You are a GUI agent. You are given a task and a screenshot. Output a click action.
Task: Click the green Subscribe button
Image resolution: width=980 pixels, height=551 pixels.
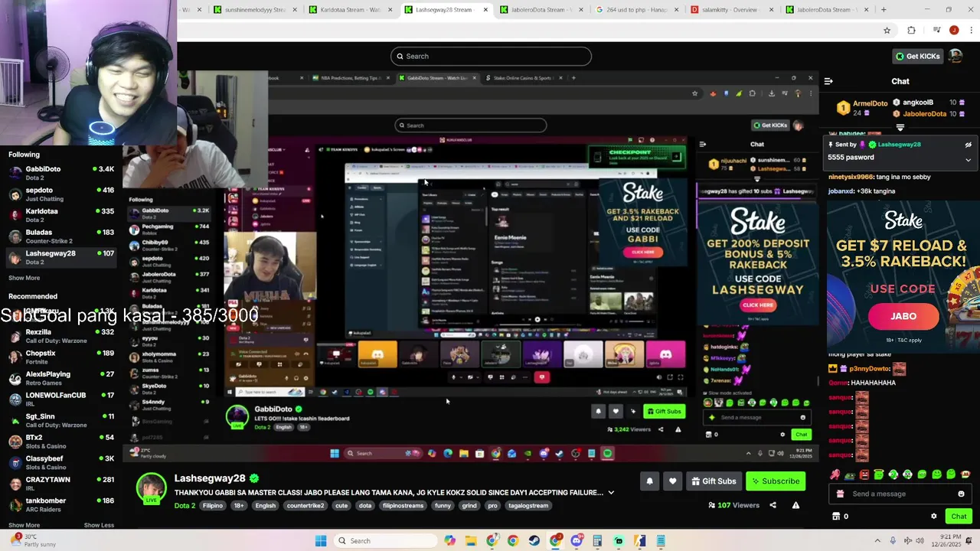[x=776, y=481]
